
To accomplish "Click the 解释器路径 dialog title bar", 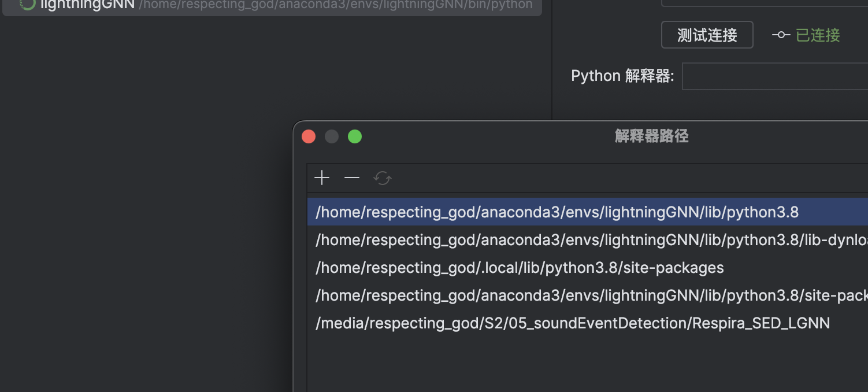I will point(651,136).
